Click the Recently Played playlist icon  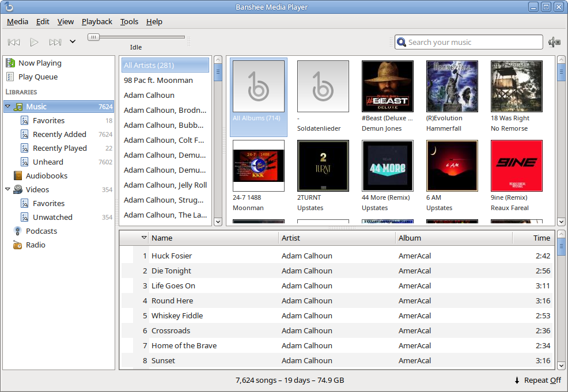[25, 148]
